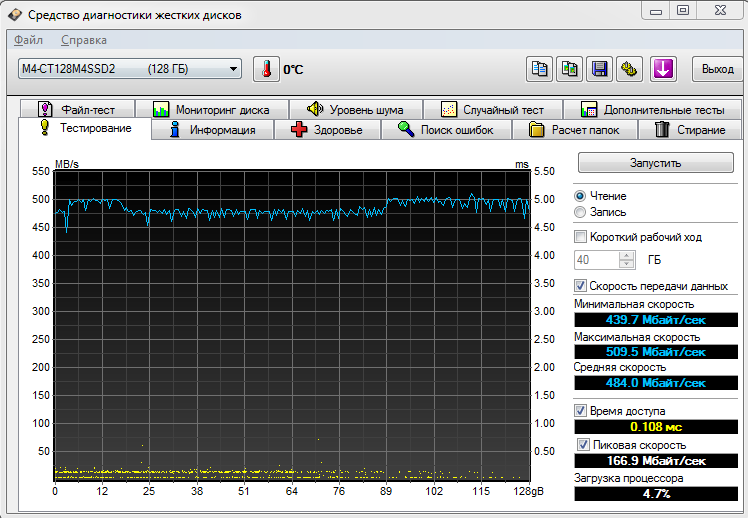
Task: Close the disk diagnostics window
Action: [x=720, y=10]
